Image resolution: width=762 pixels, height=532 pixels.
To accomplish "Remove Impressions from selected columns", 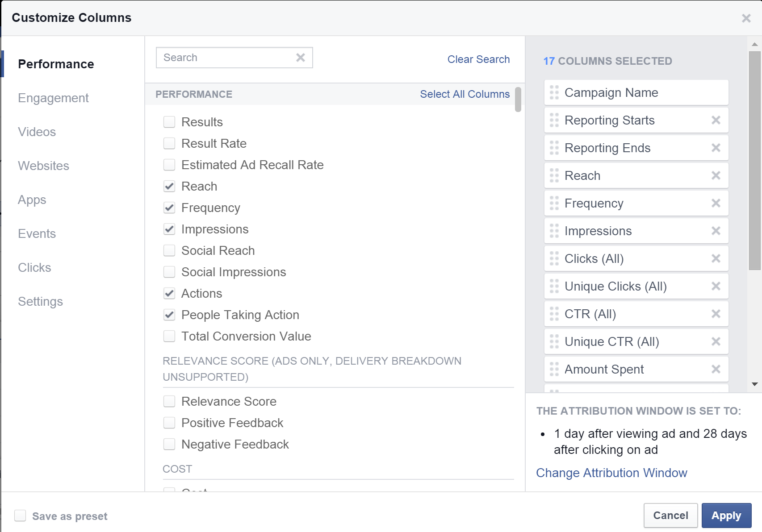I will pos(716,231).
